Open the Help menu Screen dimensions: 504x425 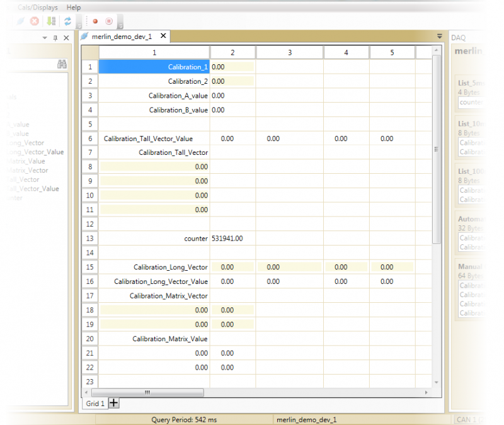click(74, 8)
